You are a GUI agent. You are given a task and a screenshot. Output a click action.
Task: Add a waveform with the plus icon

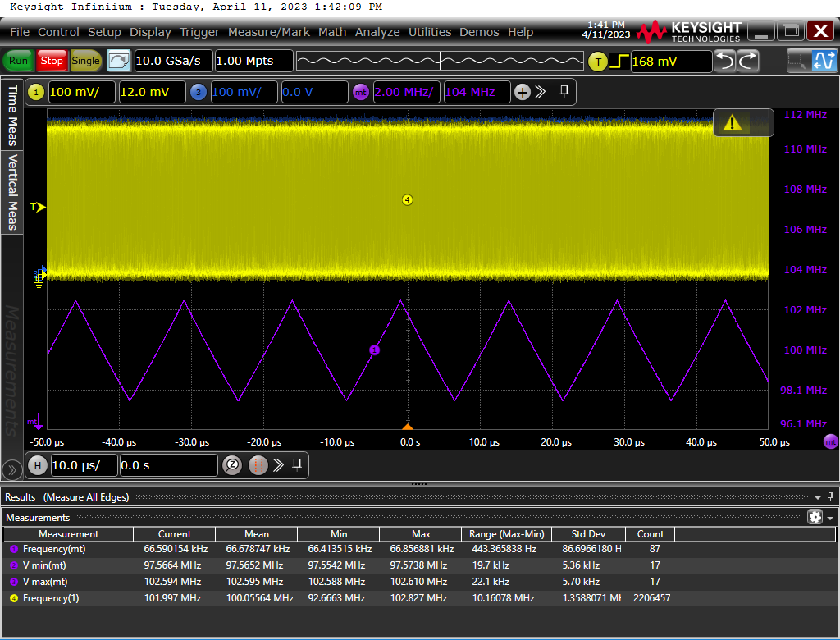click(x=523, y=92)
